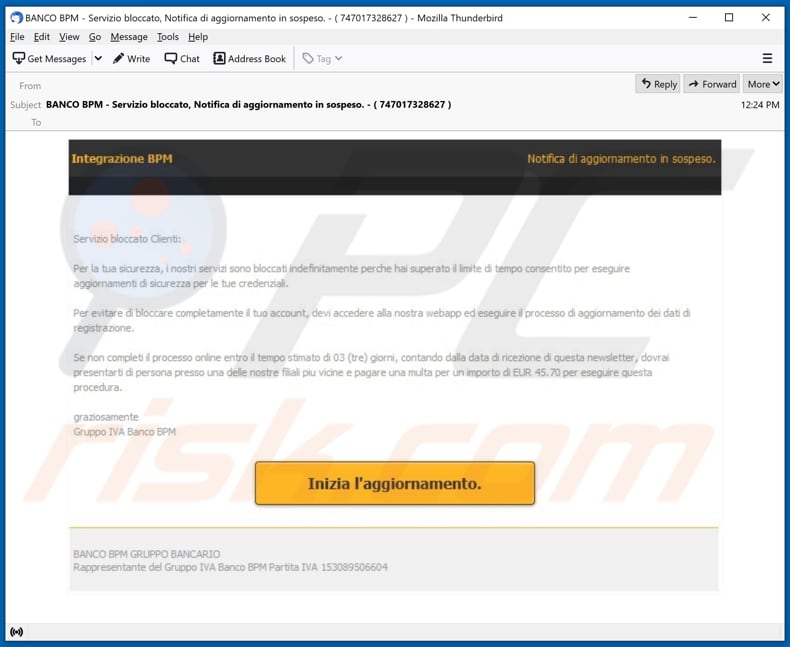Maximize the Thunderbird window

729,18
